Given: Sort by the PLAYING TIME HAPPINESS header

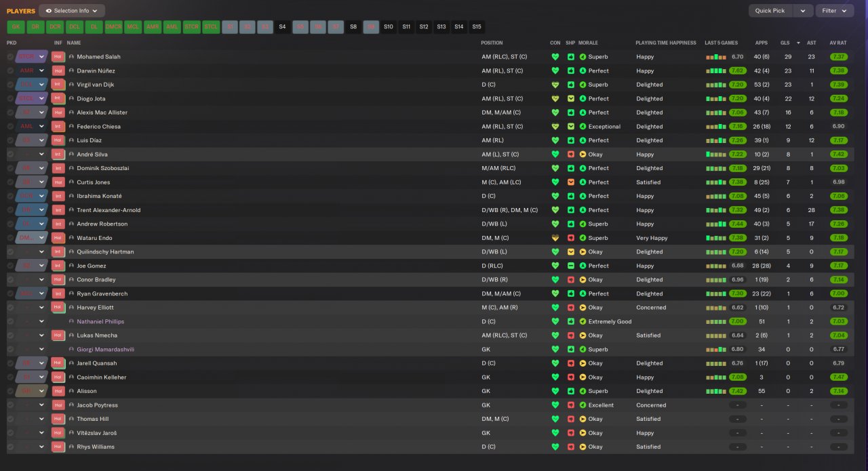Looking at the screenshot, I should (665, 43).
